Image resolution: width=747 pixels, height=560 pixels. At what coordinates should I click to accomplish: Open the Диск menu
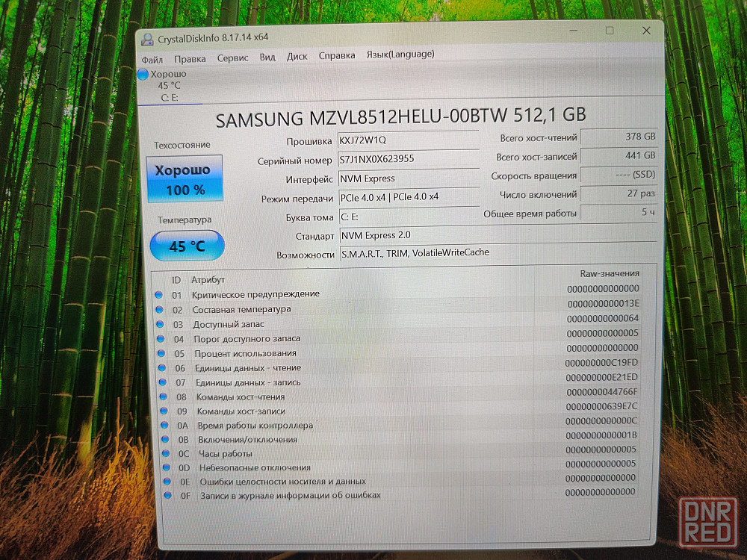[x=297, y=57]
